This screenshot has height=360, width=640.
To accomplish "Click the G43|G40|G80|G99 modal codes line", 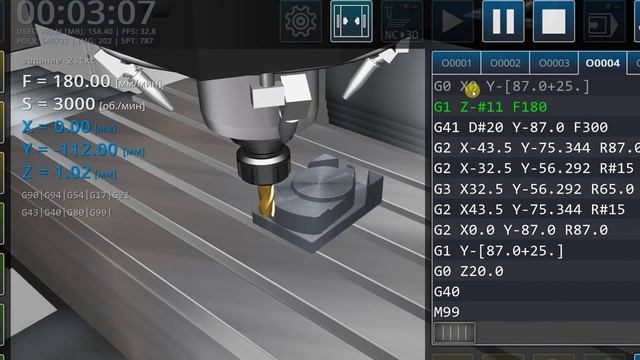I will (x=66, y=212).
